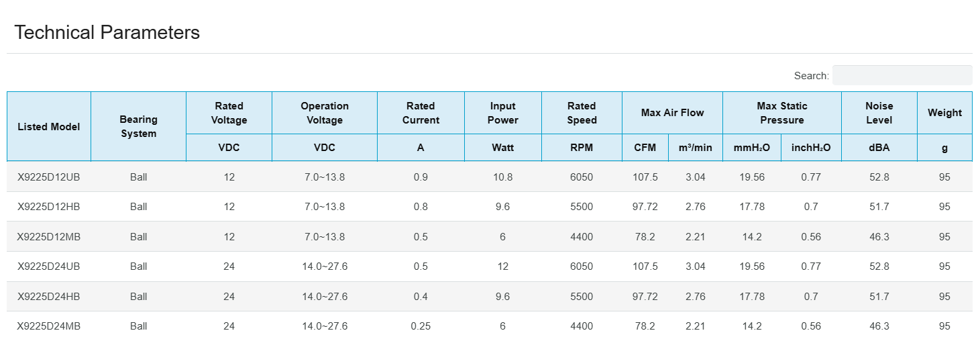Viewport: 980px width, 341px height.
Task: Click the Max Static Pressure header
Action: click(x=781, y=113)
